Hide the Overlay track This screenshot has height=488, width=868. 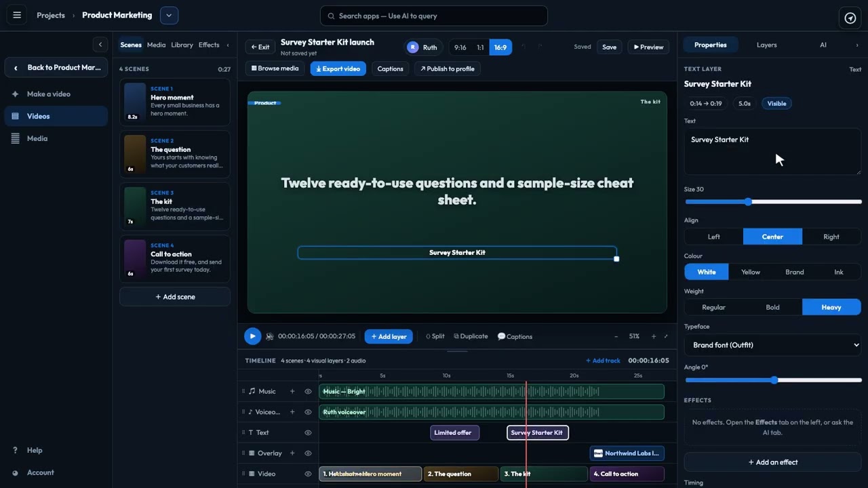coord(308,453)
